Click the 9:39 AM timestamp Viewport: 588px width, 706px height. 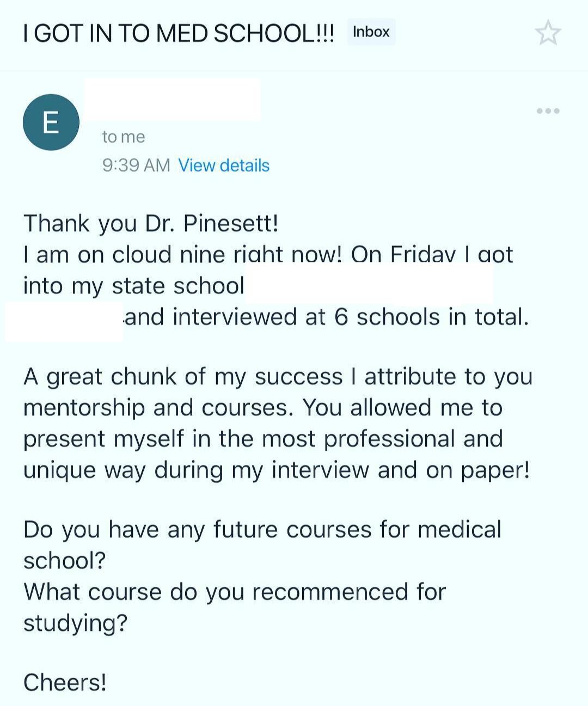(x=136, y=165)
